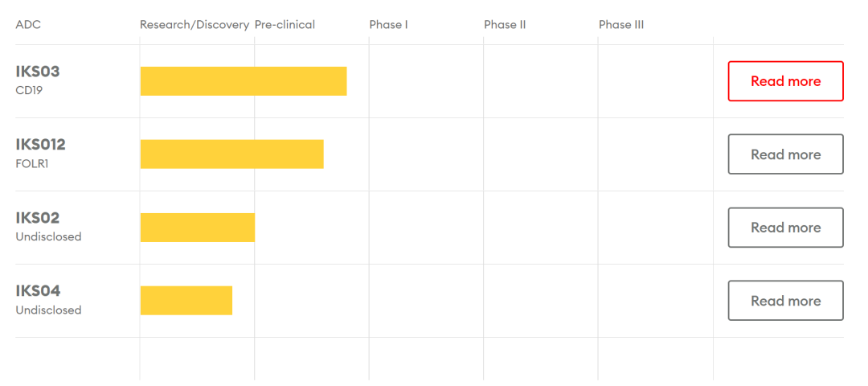Click the FOLR1 target label
Image resolution: width=868 pixels, height=386 pixels.
tap(32, 163)
